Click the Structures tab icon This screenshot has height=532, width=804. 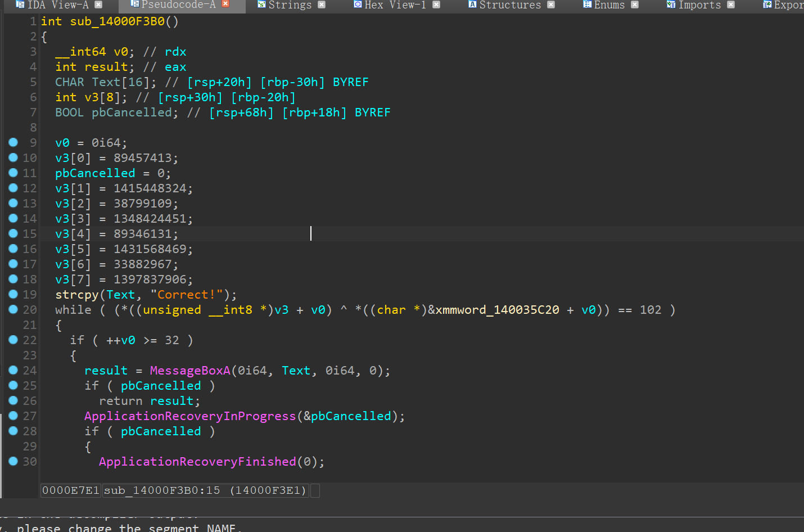(472, 4)
